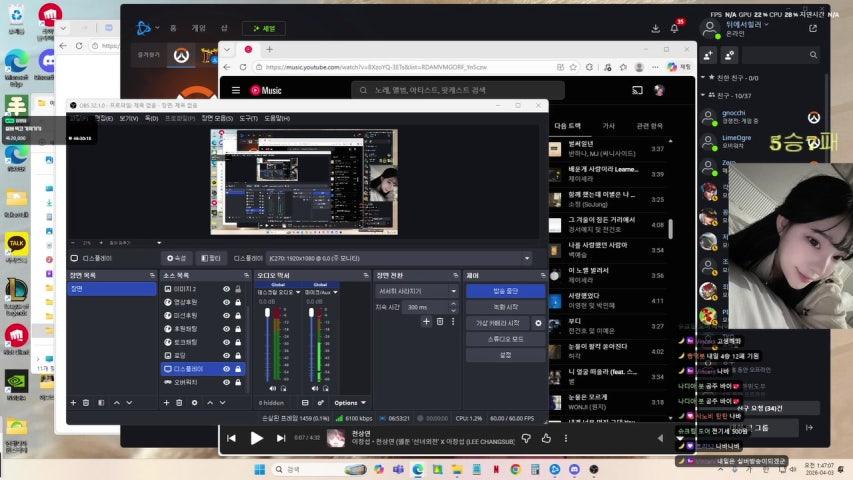Switch to the 가사 tab in YouTube Music

click(608, 126)
